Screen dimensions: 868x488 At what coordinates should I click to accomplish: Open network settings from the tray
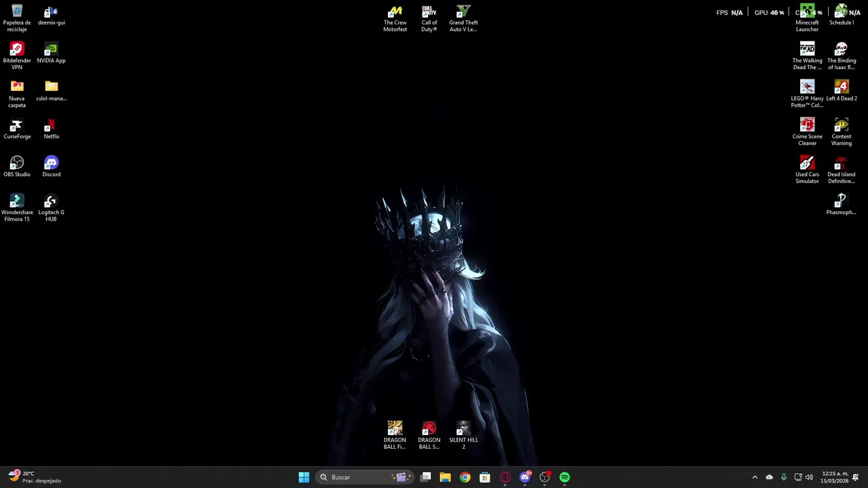798,477
